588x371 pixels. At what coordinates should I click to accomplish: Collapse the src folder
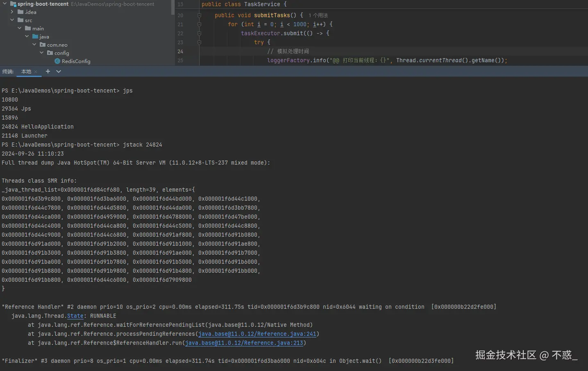click(12, 20)
